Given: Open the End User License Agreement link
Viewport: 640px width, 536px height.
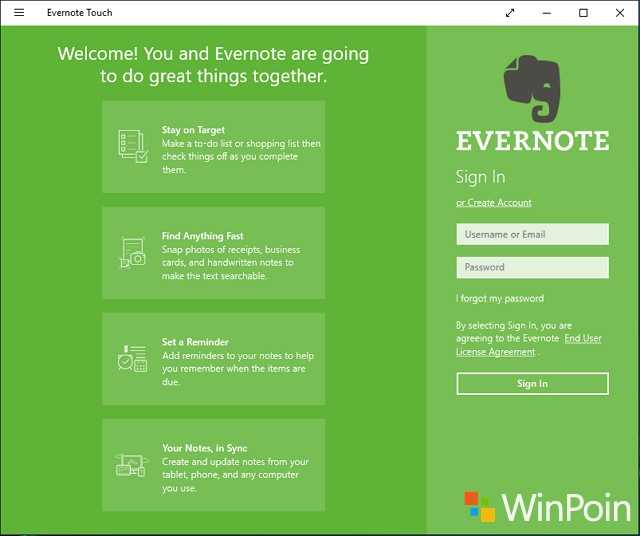Looking at the screenshot, I should point(529,345).
